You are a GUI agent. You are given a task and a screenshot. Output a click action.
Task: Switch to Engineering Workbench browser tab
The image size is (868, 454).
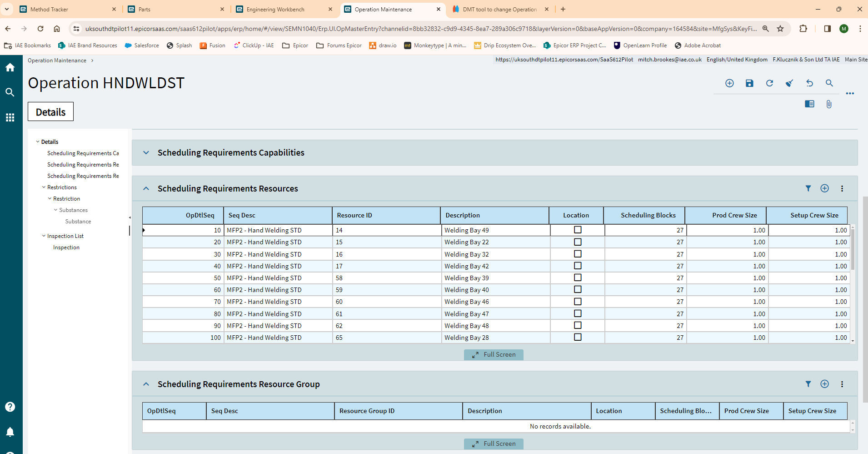[275, 9]
